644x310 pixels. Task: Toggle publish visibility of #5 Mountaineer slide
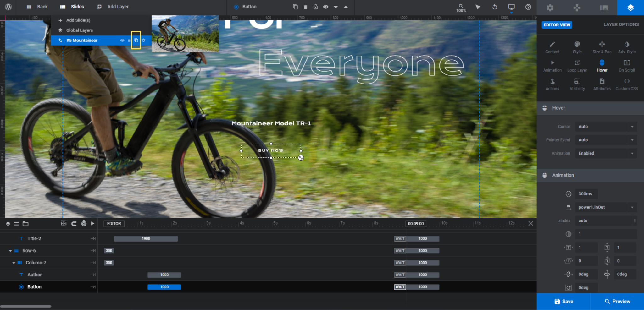tap(122, 40)
